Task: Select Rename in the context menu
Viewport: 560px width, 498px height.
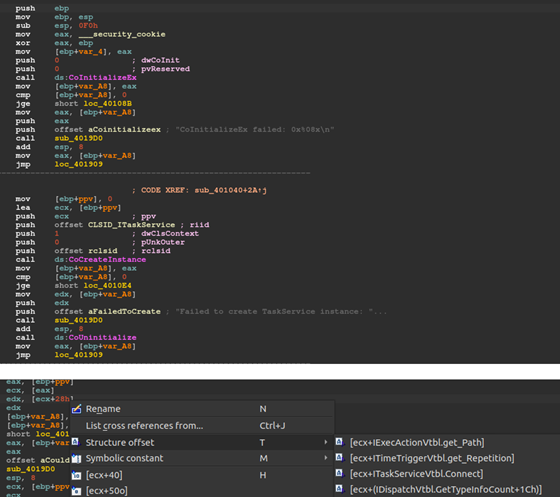Action: 202,409
